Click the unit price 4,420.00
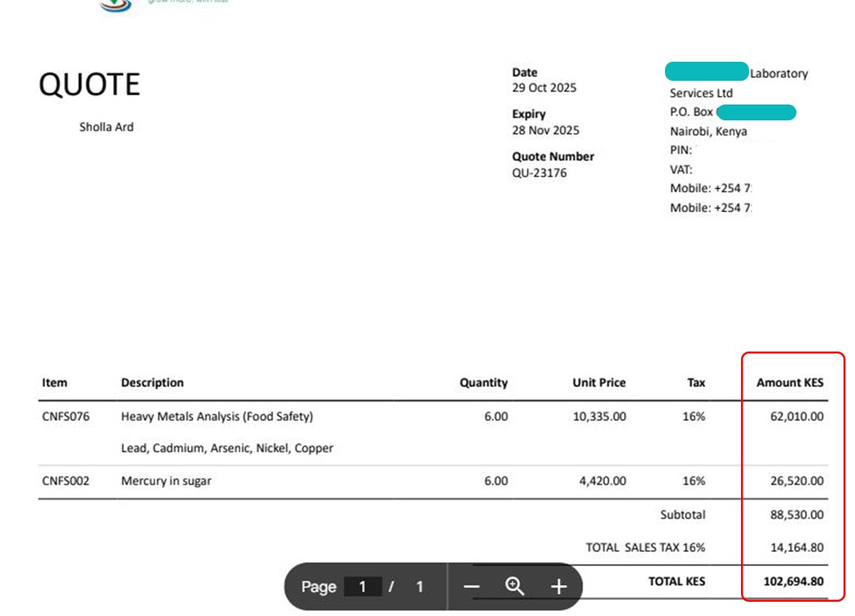This screenshot has width=855, height=616. pos(602,481)
